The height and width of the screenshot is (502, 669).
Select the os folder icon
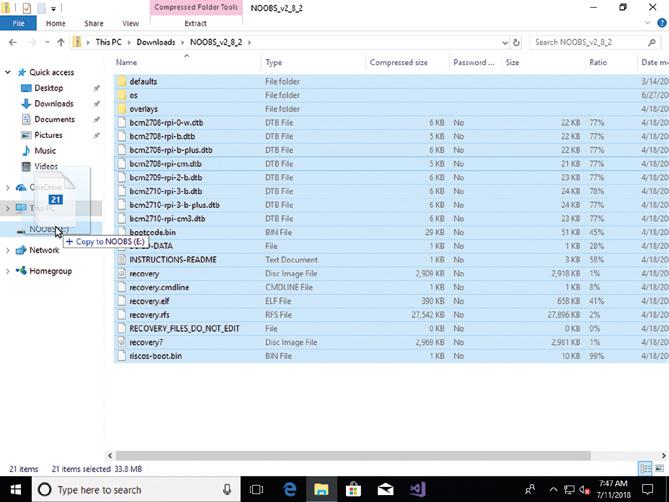pyautogui.click(x=122, y=95)
